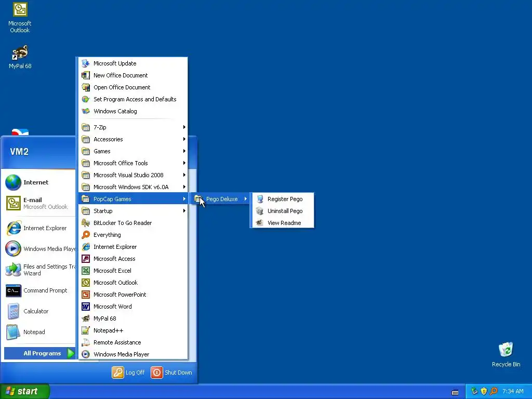Select the PopCap Games folder entry
Screen dimensions: 532x399
click(x=134, y=199)
